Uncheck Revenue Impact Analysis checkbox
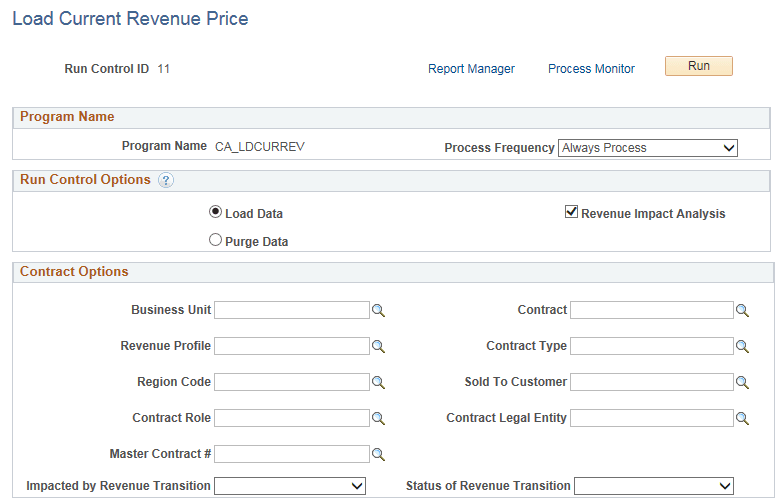Viewport: 781px width, 503px height. tap(571, 212)
